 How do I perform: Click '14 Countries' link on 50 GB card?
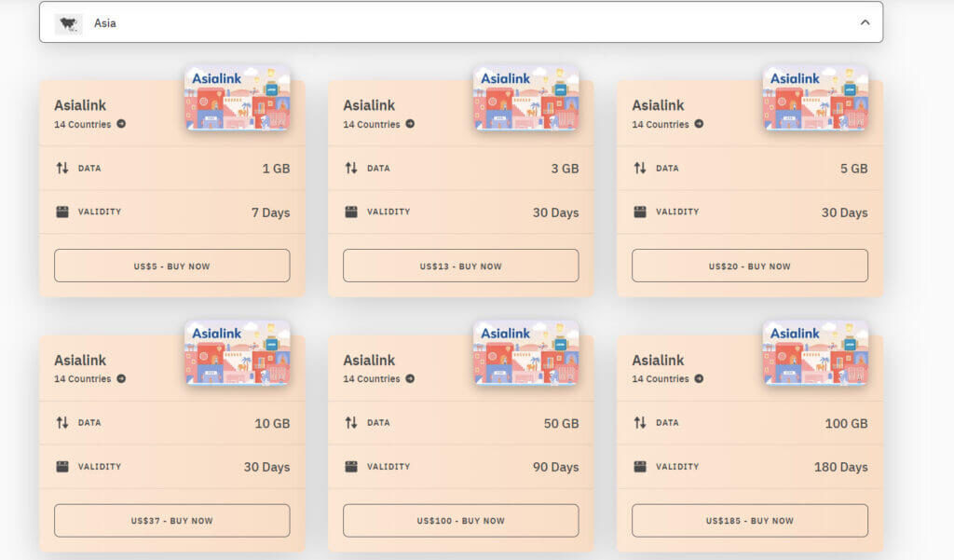[372, 378]
